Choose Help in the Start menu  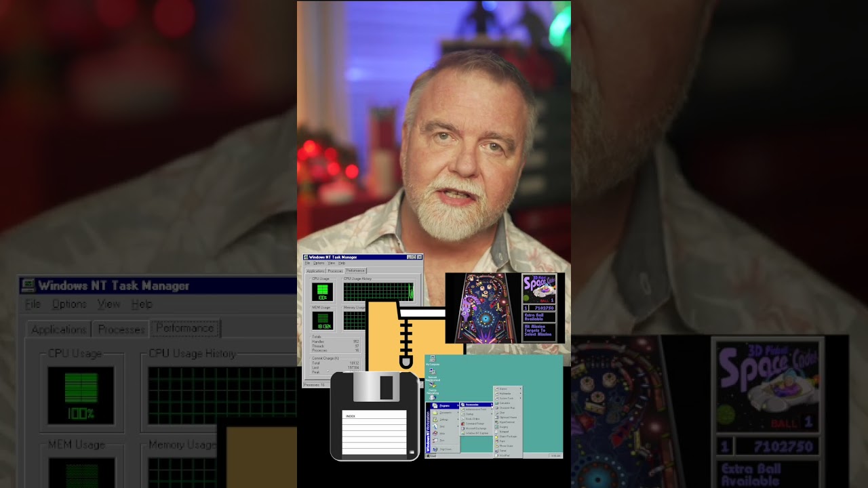tap(445, 433)
